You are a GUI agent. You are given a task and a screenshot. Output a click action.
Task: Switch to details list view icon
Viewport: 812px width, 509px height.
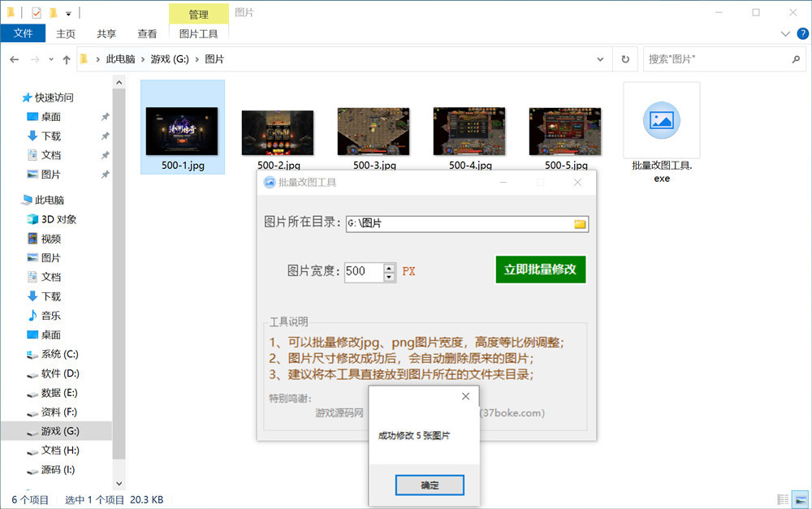[x=783, y=499]
